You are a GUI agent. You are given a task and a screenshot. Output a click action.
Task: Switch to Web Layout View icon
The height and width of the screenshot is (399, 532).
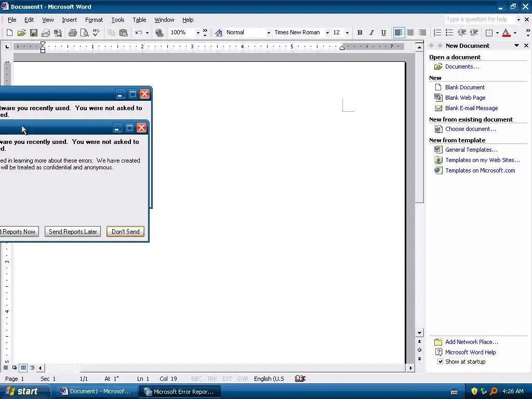coord(14,367)
